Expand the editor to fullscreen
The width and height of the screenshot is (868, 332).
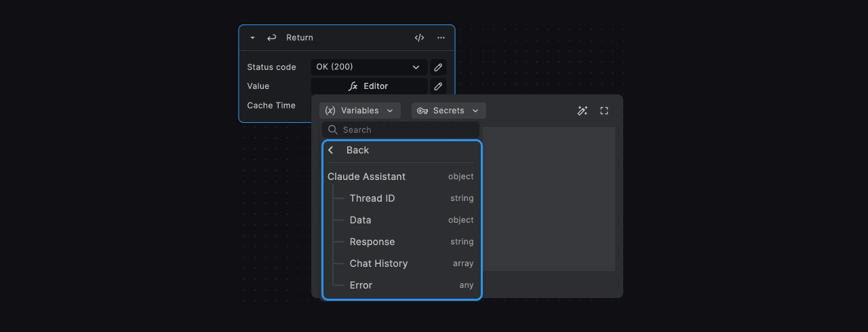[x=604, y=111]
